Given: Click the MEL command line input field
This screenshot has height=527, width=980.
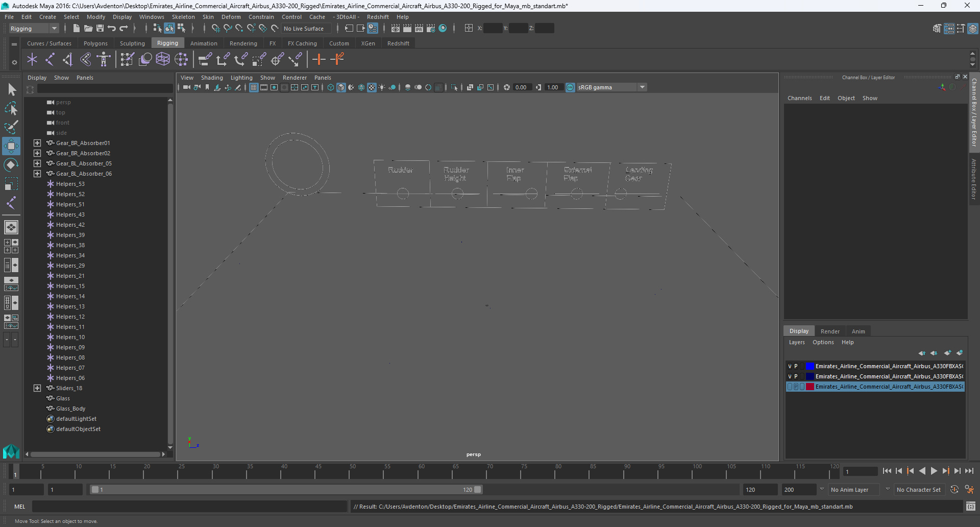Looking at the screenshot, I should click(190, 507).
